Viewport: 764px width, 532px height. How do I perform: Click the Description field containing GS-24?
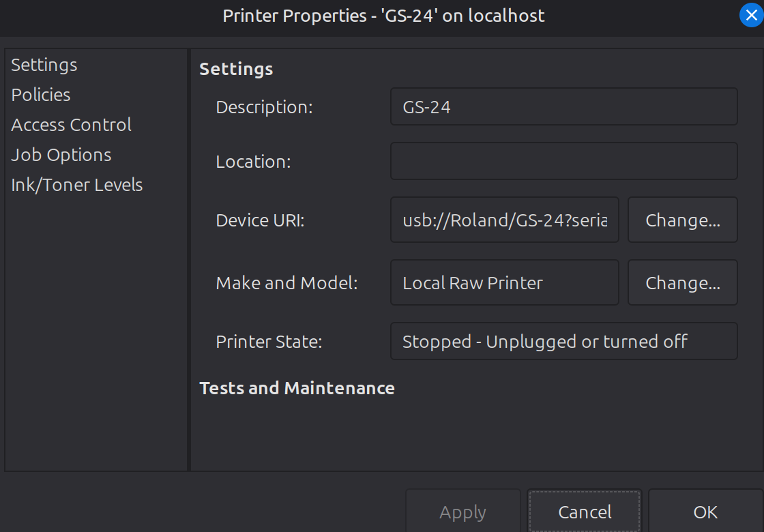563,107
